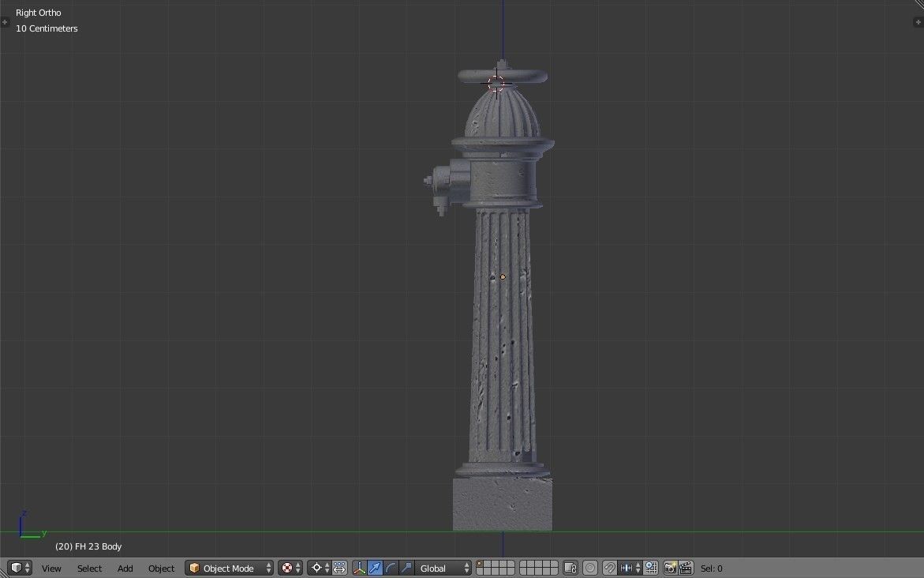
Task: Open the View menu
Action: [51, 568]
